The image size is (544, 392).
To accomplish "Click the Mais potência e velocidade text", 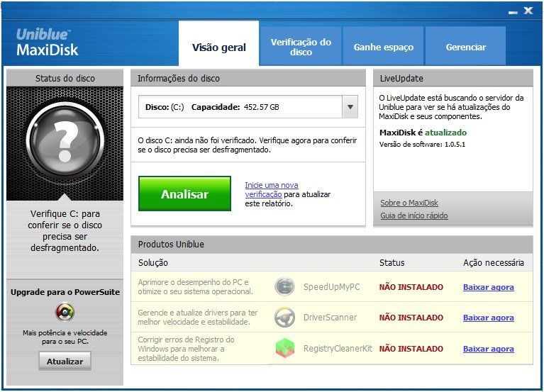I will point(65,337).
